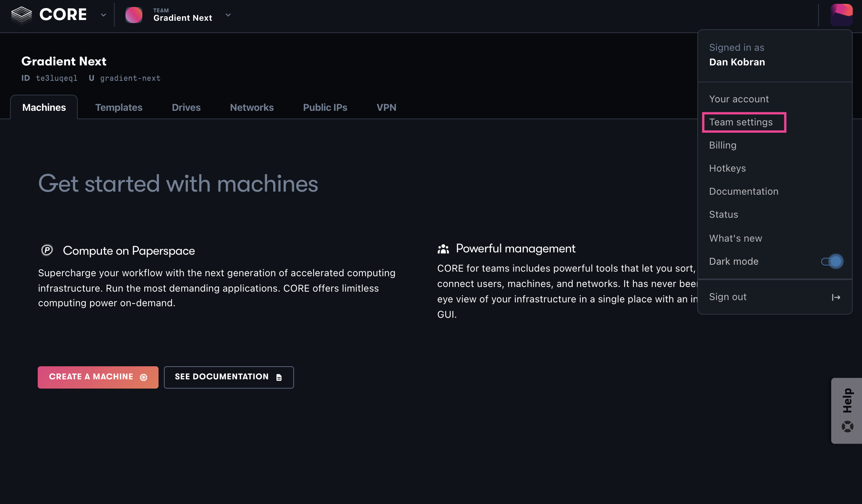Switch to the Machines tab
862x504 pixels.
point(44,107)
